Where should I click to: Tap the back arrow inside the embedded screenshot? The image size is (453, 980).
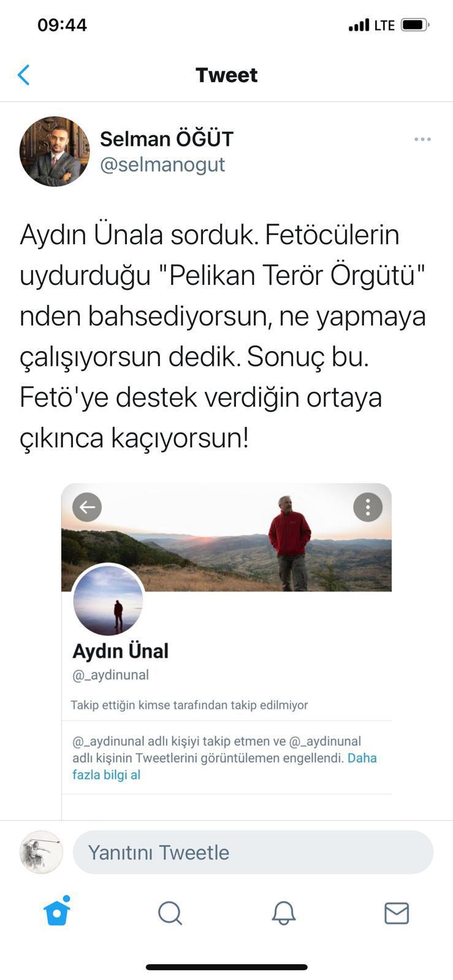pos(87,507)
